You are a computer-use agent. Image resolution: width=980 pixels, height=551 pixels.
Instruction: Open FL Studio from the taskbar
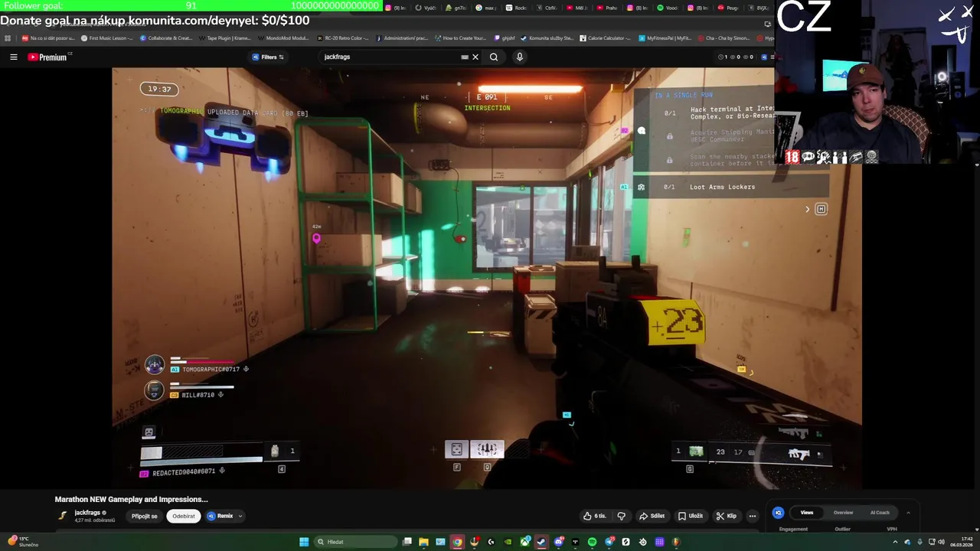[x=676, y=542]
